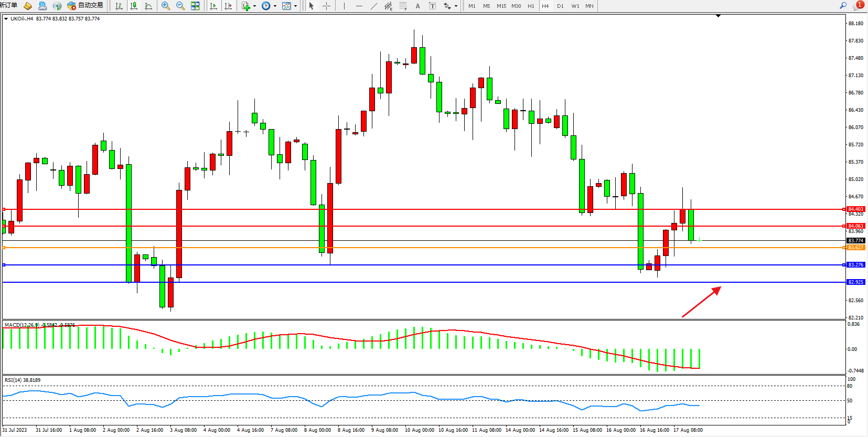Click the blue 82.925 price label

(855, 282)
